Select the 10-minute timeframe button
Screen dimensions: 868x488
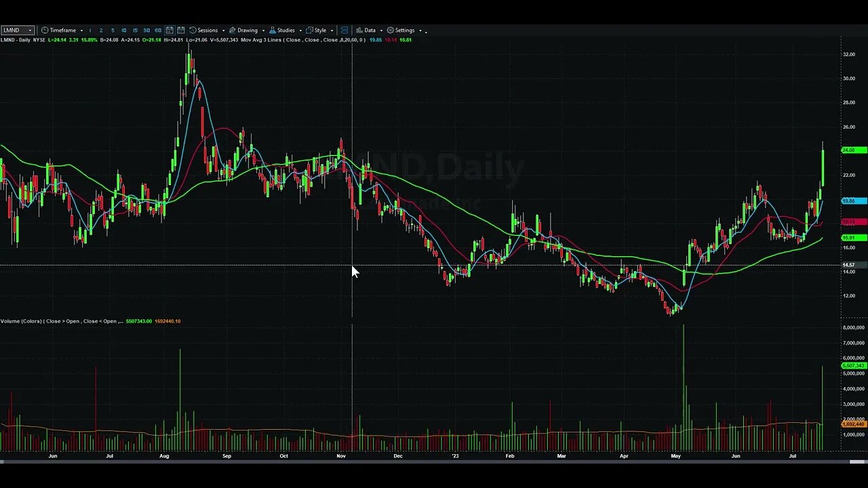pos(123,30)
